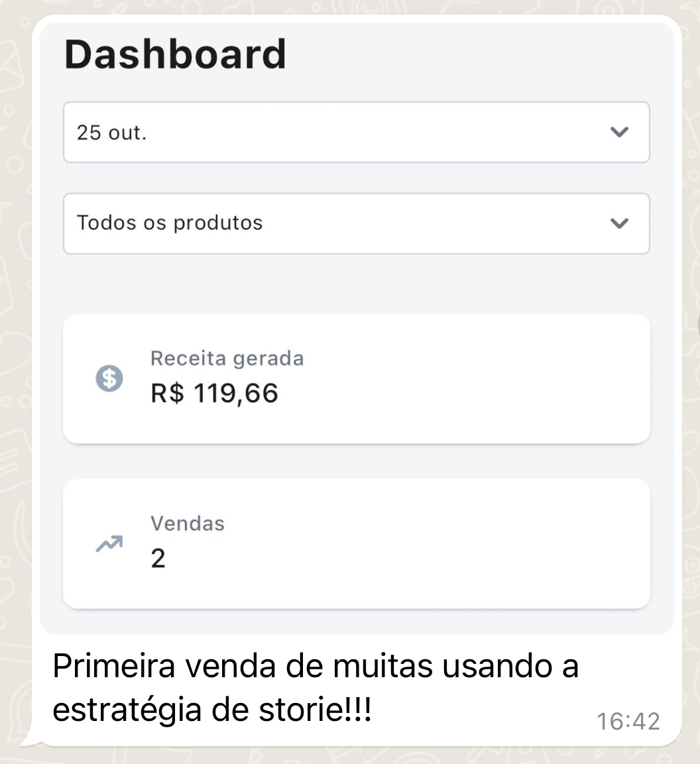700x764 pixels.
Task: Tap the caption line estratégia de storie!!!
Action: [x=212, y=710]
